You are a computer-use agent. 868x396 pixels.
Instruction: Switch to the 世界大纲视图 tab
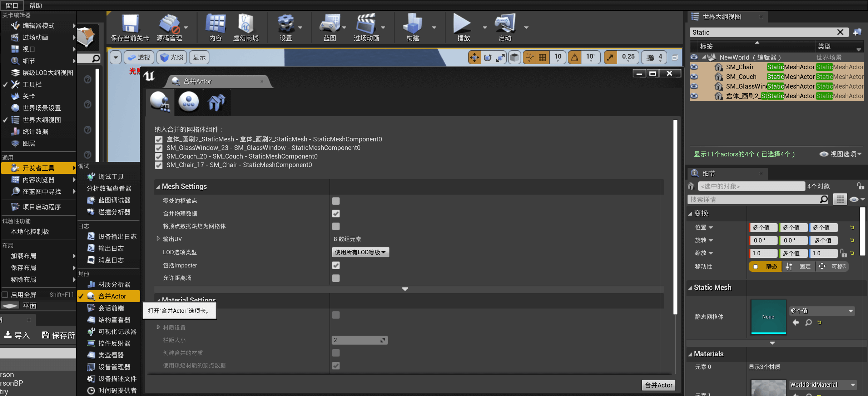[727, 16]
